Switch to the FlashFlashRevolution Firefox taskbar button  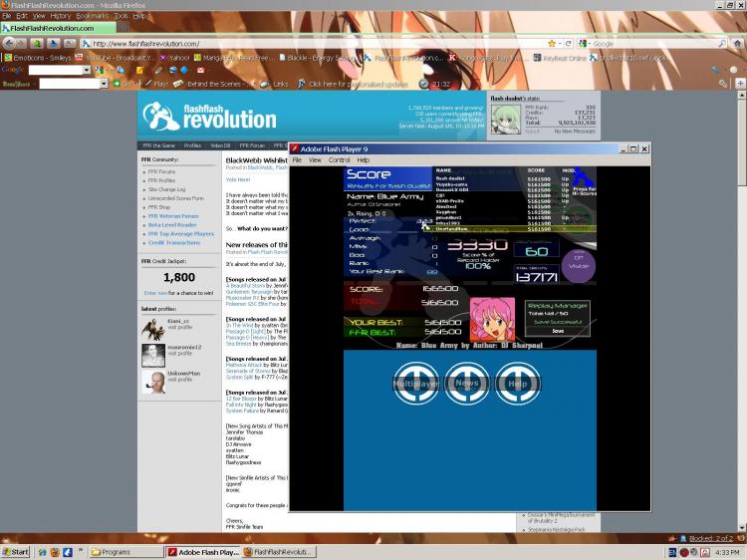278,552
